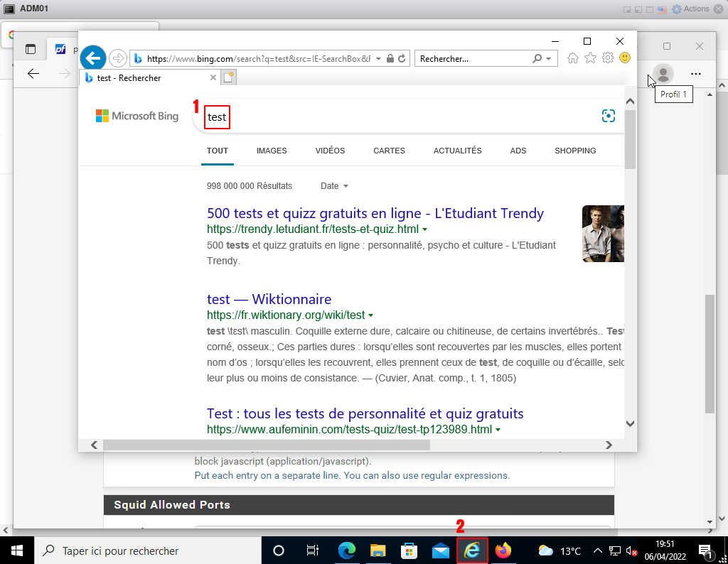Open '500 tests et quizz gratuits' link
Viewport: 728px width, 564px height.
(375, 213)
